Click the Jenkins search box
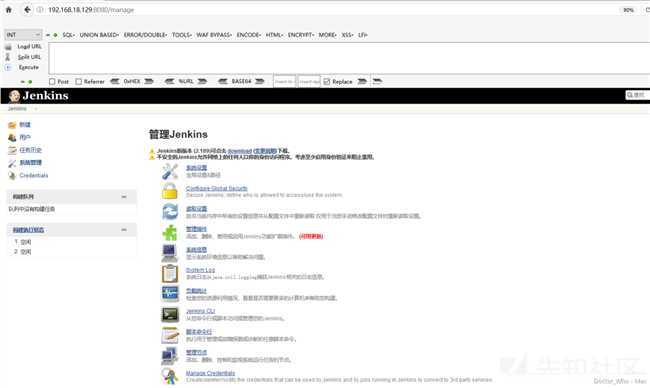The width and height of the screenshot is (650, 388). [x=637, y=95]
